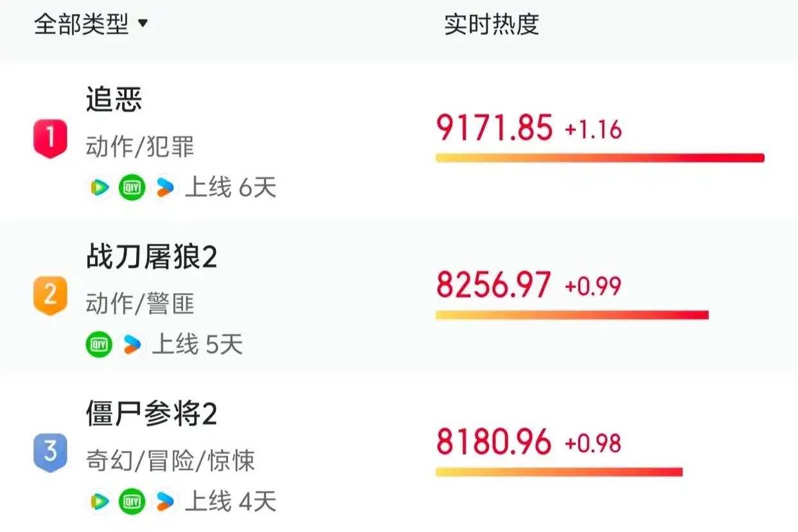The width and height of the screenshot is (798, 532).
Task: Click the iQIYI icon under 僵尸参将2
Action: [x=132, y=501]
